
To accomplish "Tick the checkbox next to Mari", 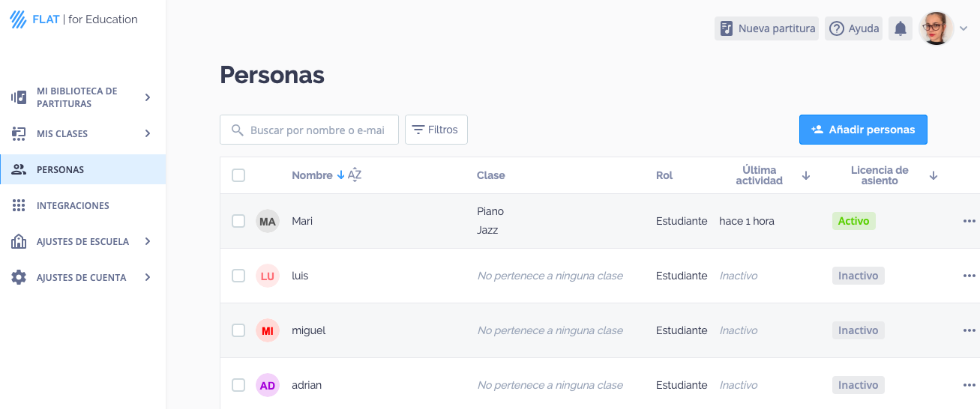I will pos(238,221).
